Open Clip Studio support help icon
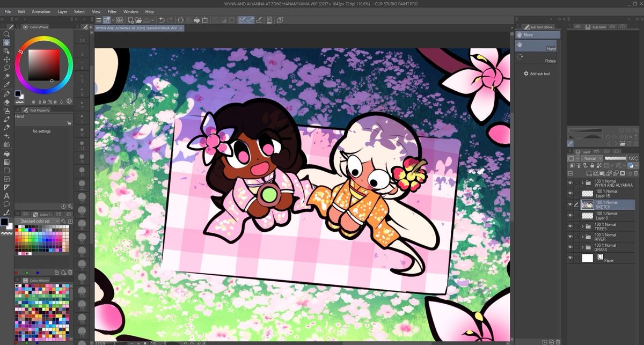Viewport: 644px width, 345px height. coord(281,20)
